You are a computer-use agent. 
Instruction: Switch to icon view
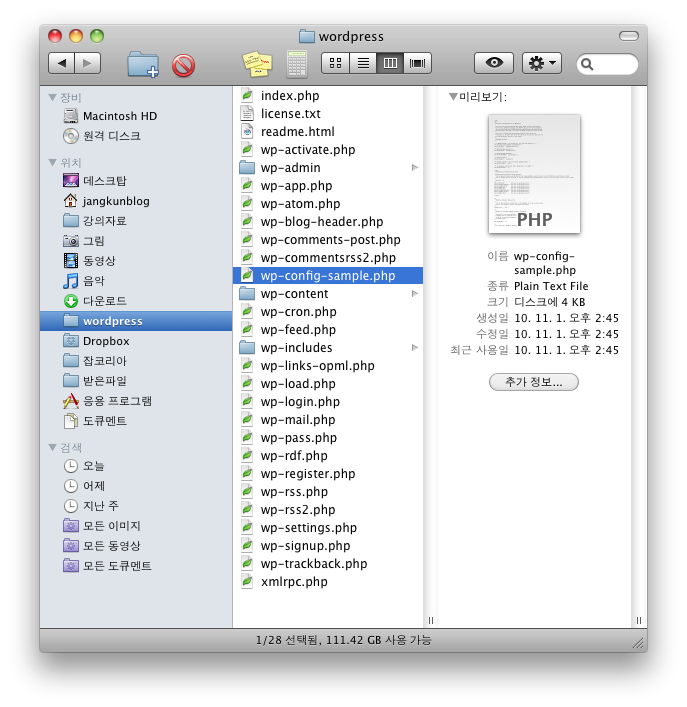(335, 63)
